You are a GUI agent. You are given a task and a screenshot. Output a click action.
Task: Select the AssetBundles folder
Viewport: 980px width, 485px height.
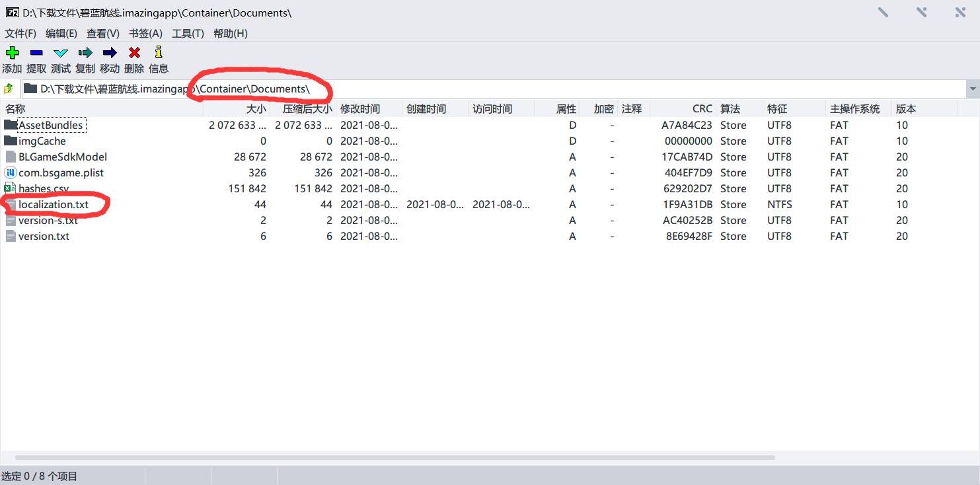pos(50,125)
